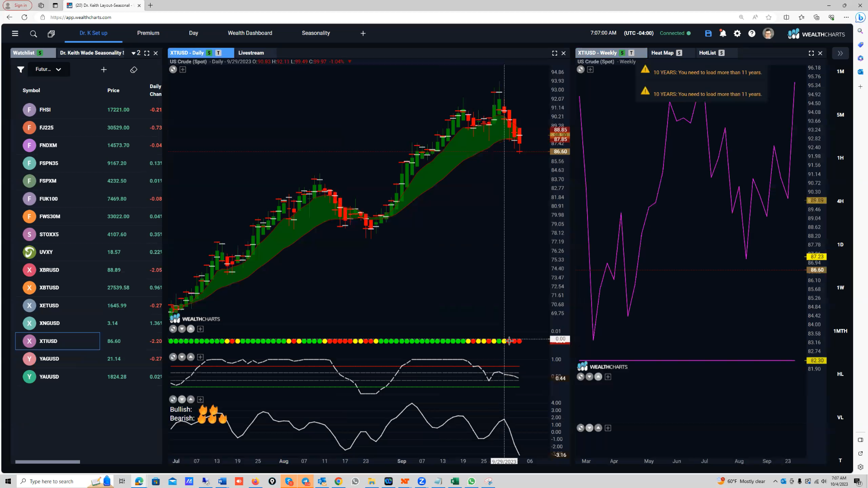Select XBTUSD row in watchlist
The height and width of the screenshot is (488, 868).
[x=89, y=287]
